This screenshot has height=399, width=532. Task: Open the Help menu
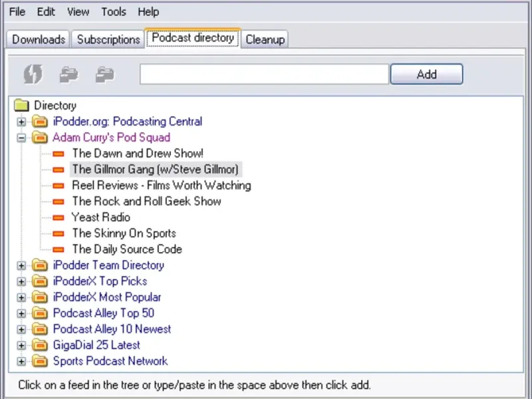pos(148,12)
